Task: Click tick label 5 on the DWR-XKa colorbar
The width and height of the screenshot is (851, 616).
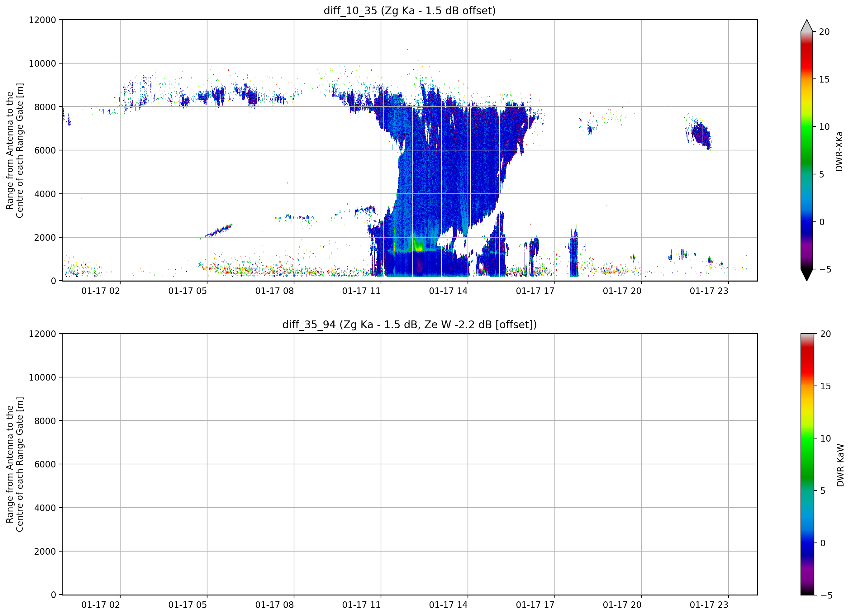Action: [821, 174]
